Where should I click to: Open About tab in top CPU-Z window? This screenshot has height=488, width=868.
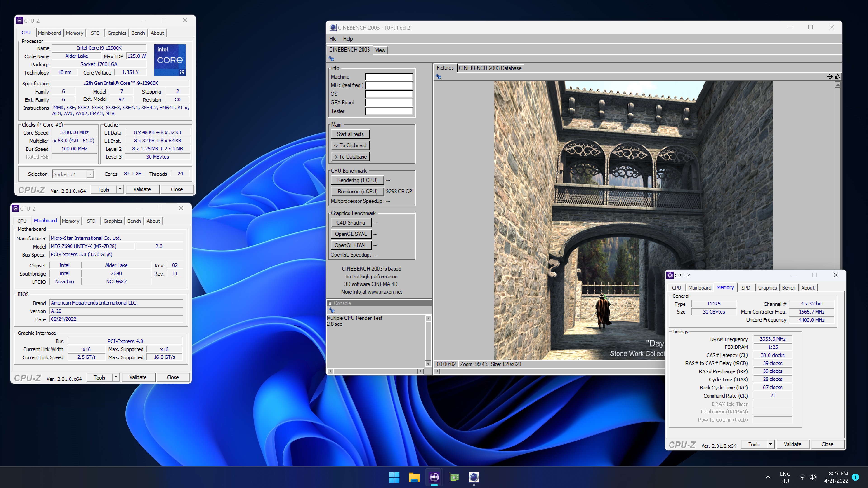pyautogui.click(x=157, y=33)
